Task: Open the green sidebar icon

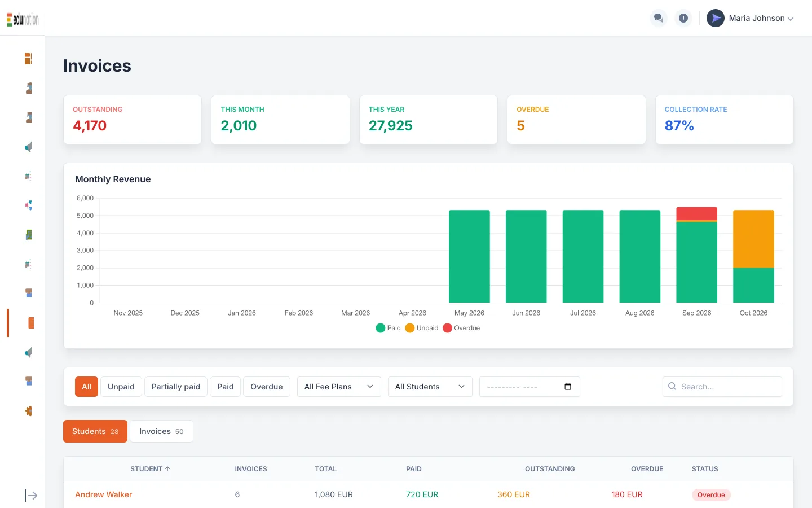Action: click(x=28, y=235)
